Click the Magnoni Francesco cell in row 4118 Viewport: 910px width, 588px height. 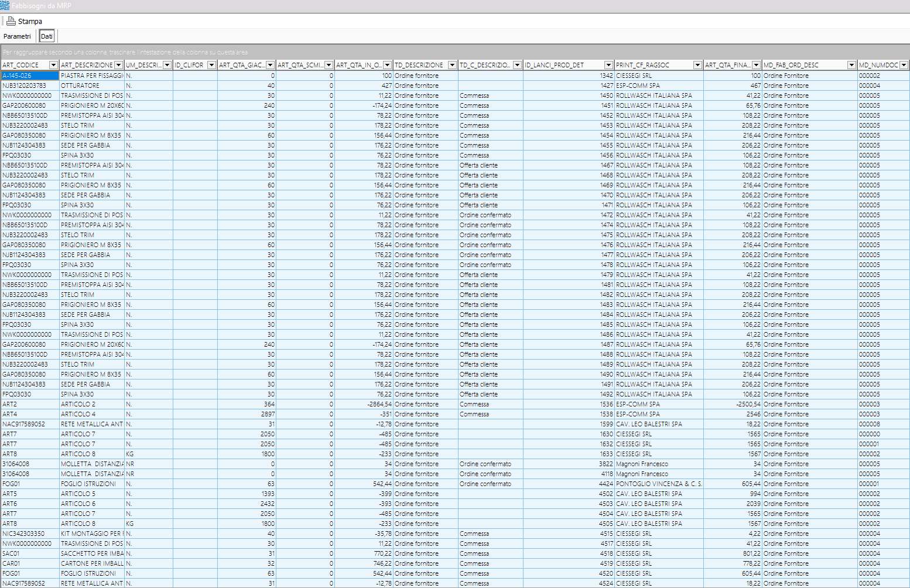[x=659, y=474]
